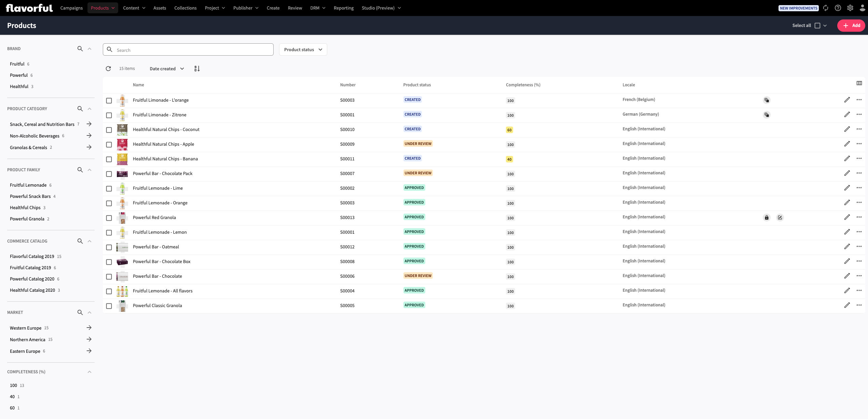Check the box for Fruitful Limonade - Zitrone
The width and height of the screenshot is (868, 419).
(109, 115)
